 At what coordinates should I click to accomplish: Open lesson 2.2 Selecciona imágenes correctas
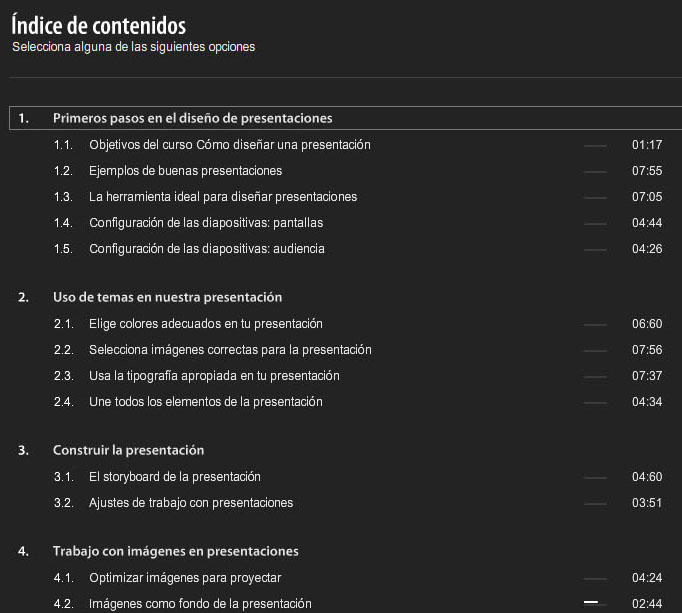[230, 350]
